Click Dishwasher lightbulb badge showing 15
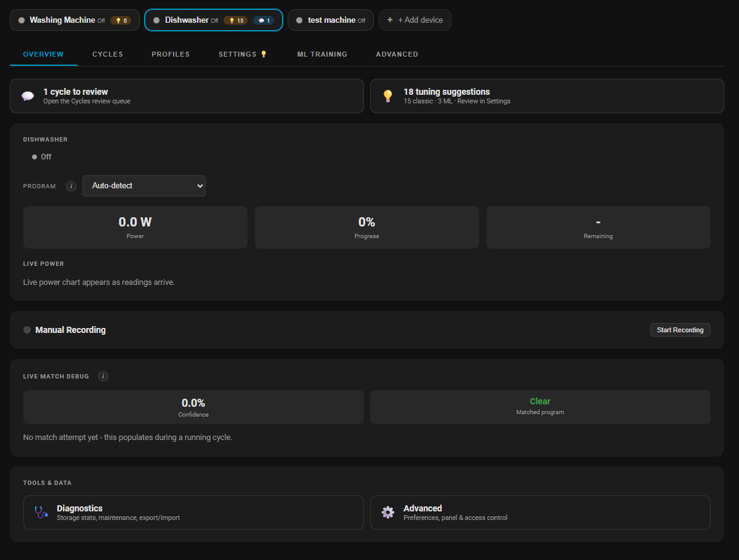 (236, 20)
